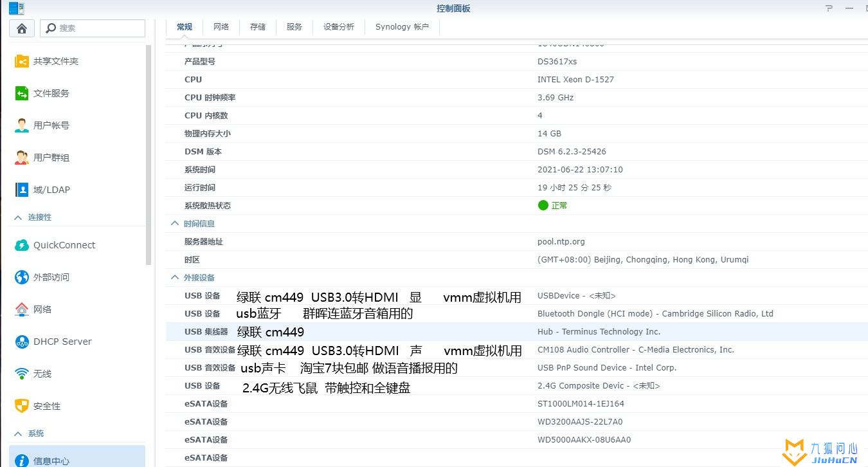Select CM108 Audio Controller row
This screenshot has height=467, width=868.
click(517, 350)
